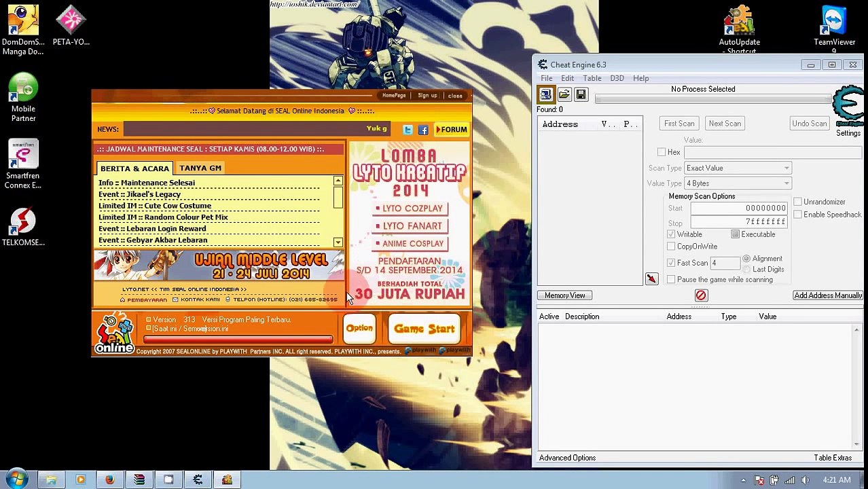The image size is (868, 489).
Task: Toggle the Fast Scan checkbox
Action: click(671, 263)
